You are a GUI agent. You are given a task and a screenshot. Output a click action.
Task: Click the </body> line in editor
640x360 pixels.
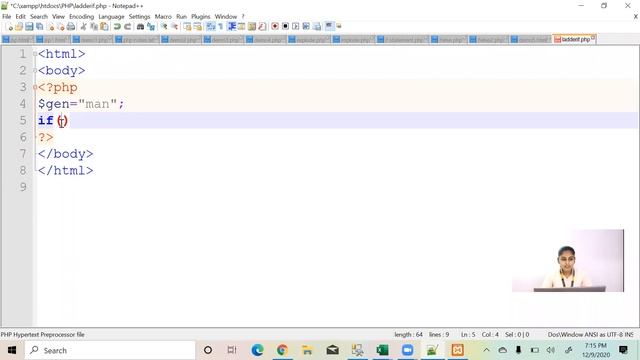(65, 153)
